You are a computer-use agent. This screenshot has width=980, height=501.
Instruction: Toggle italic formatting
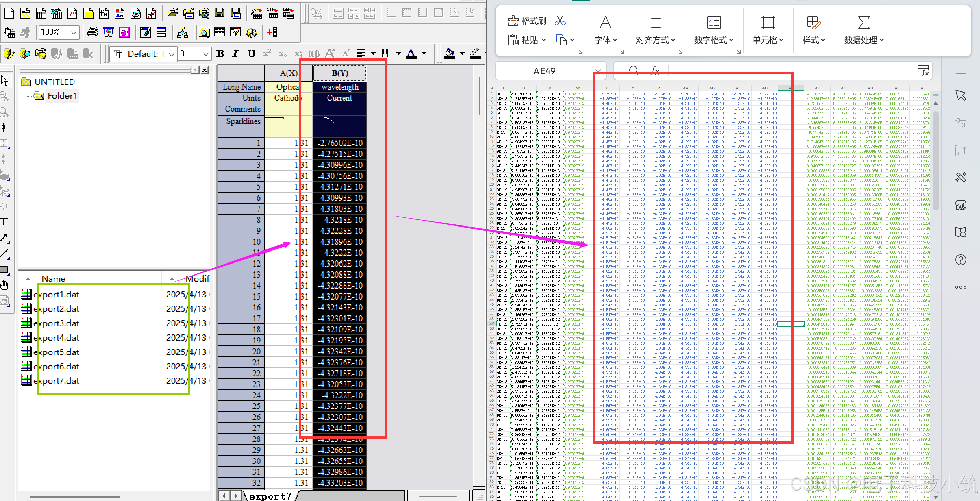pos(235,54)
